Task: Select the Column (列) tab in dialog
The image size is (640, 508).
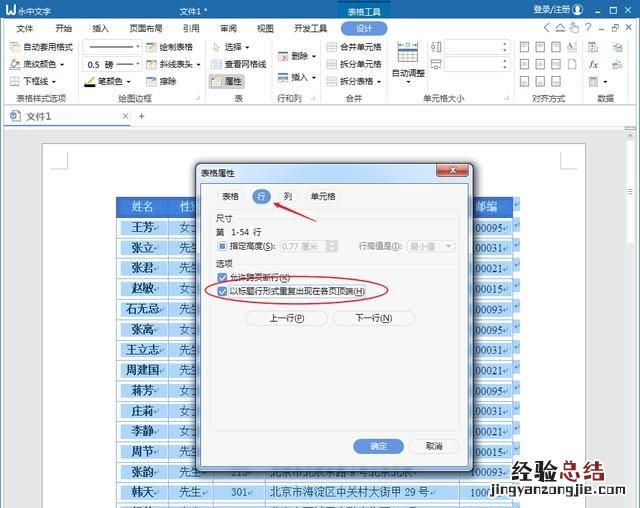Action: pos(288,196)
